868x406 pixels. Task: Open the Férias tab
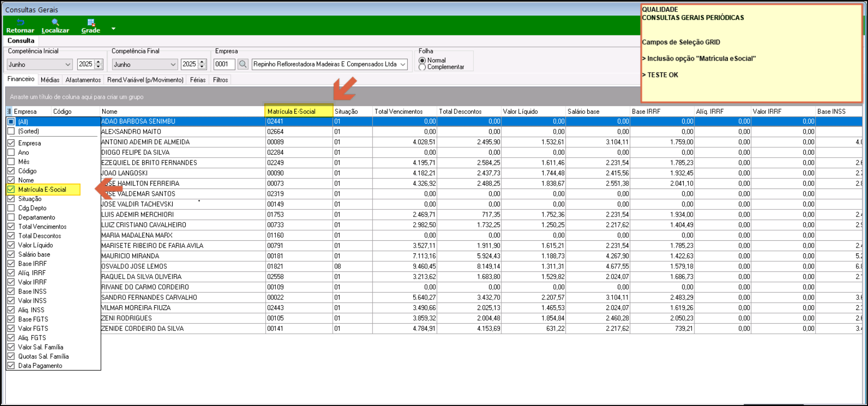[198, 80]
